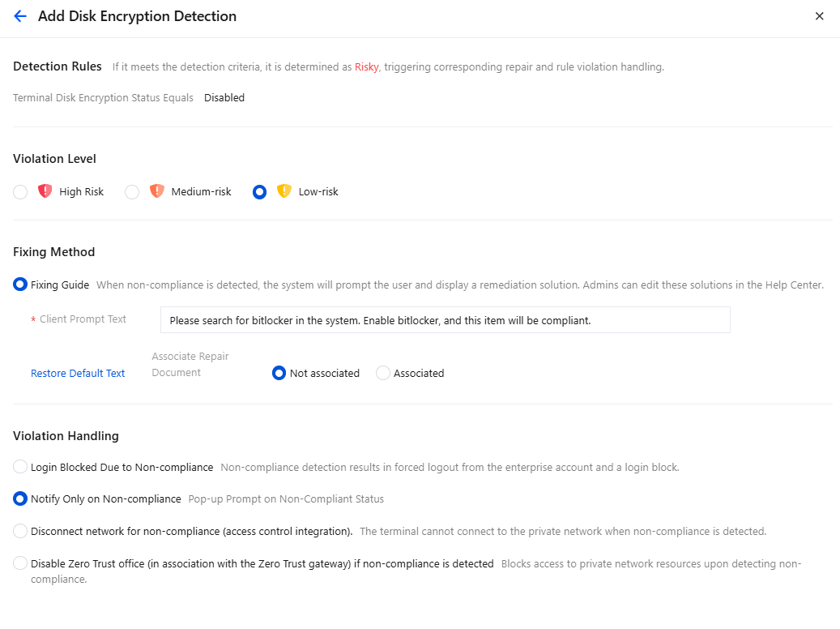Close the Add Disk Encryption Detection panel

[x=819, y=16]
